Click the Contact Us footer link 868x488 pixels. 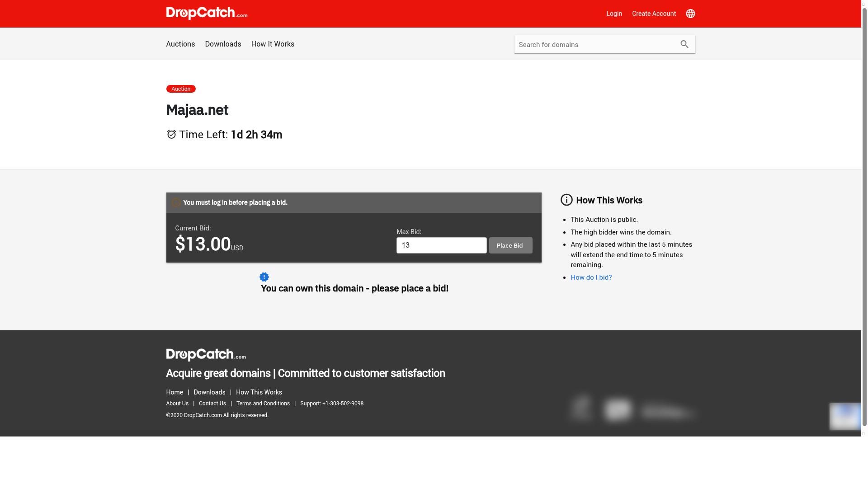pos(212,404)
